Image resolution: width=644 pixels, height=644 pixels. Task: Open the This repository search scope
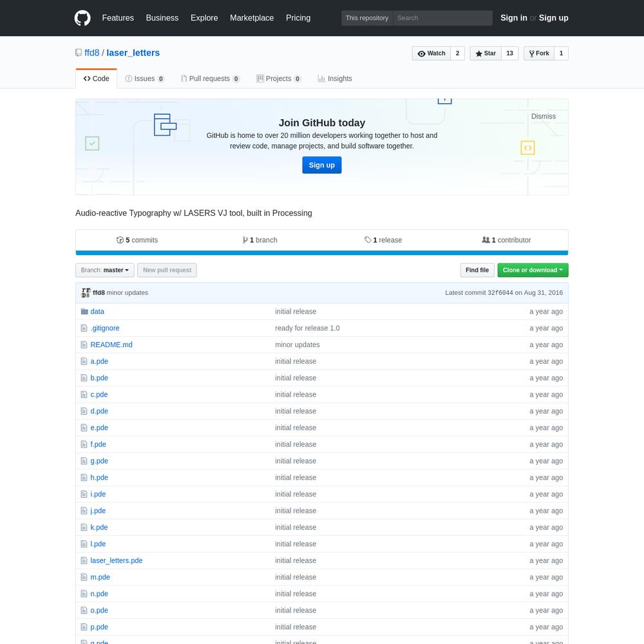point(367,18)
